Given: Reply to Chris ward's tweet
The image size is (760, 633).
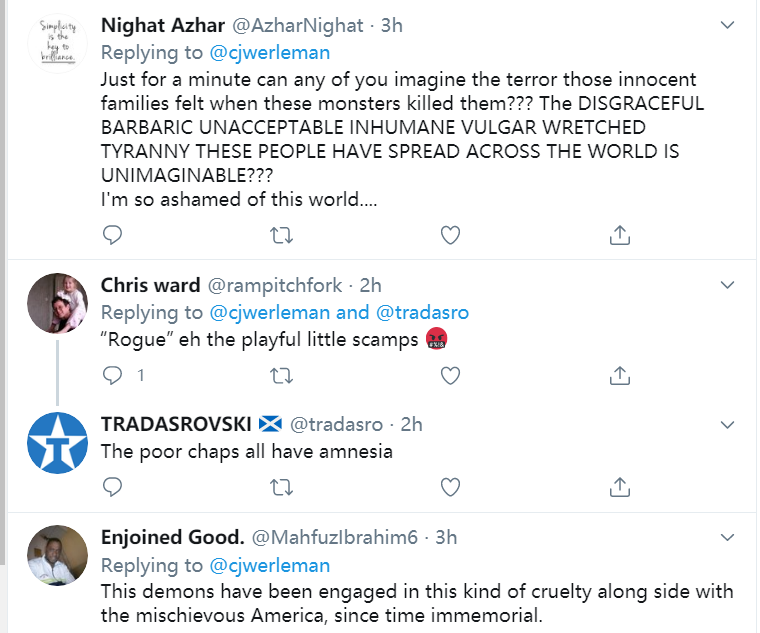Looking at the screenshot, I should (113, 375).
